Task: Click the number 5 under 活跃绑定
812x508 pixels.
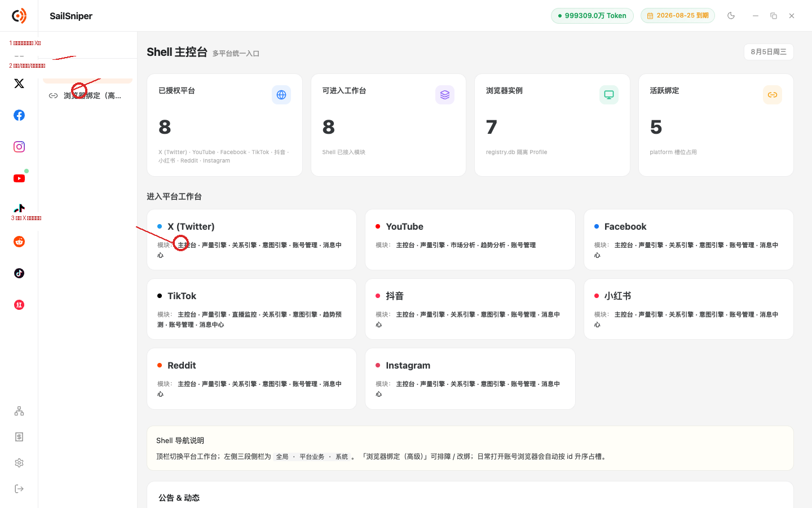Action: tap(656, 127)
